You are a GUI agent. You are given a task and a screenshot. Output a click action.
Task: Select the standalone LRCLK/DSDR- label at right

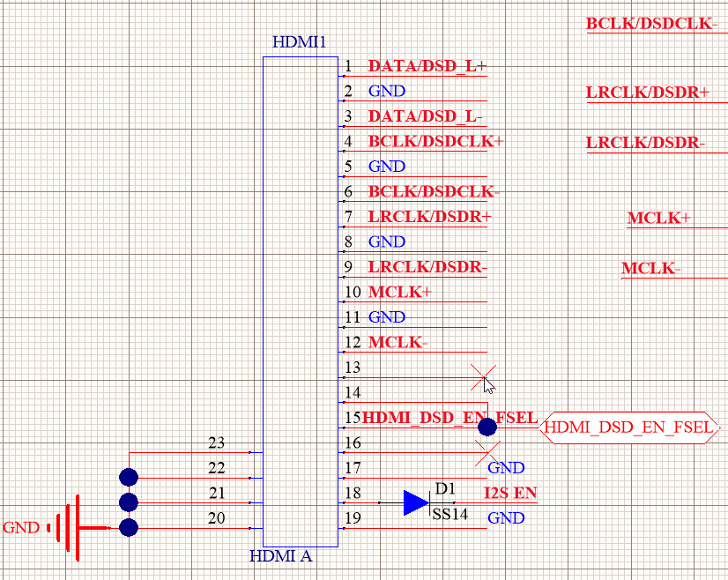pos(646,143)
